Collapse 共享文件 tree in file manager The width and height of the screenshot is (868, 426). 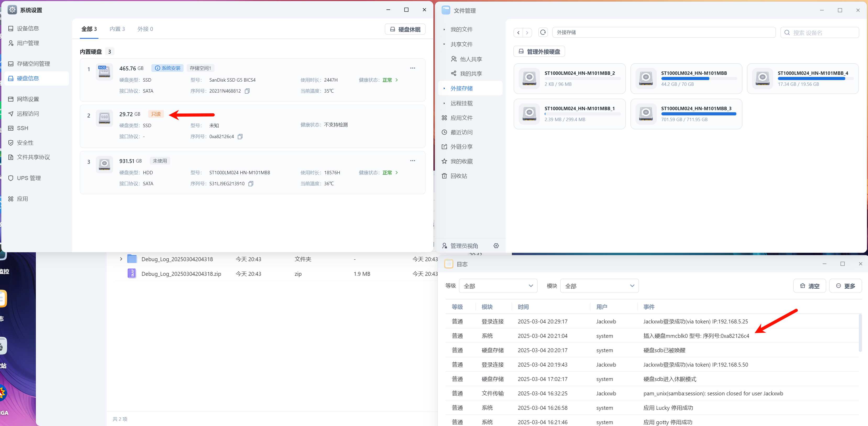tap(444, 44)
